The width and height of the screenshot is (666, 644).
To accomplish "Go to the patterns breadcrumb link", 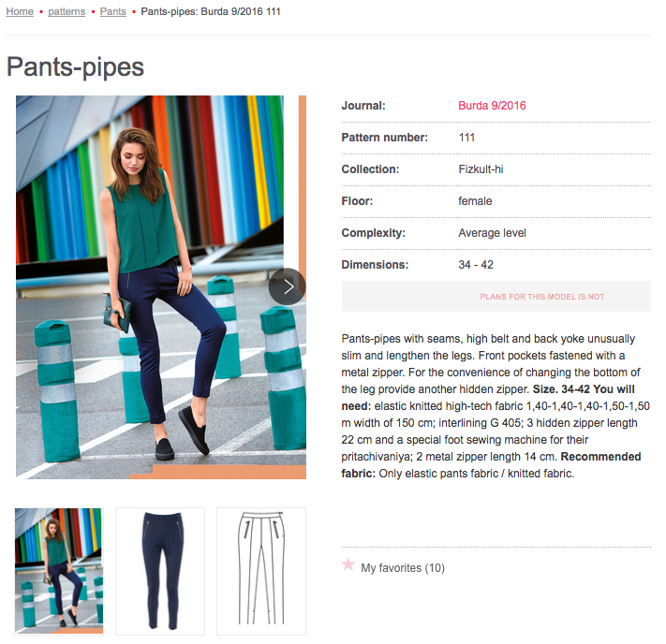I will click(x=67, y=11).
